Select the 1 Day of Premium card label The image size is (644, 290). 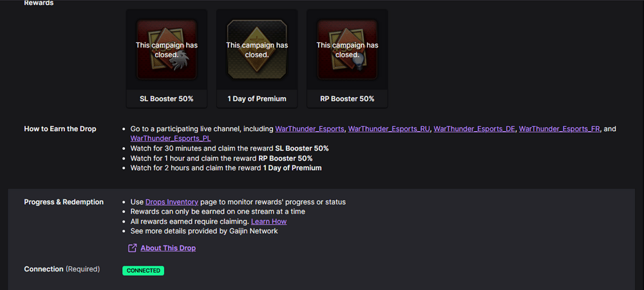257,99
